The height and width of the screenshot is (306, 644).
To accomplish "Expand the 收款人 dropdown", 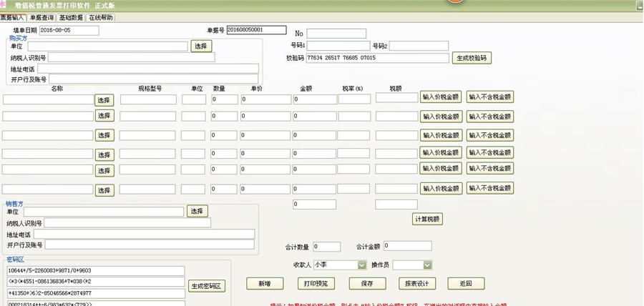I will coord(361,265).
